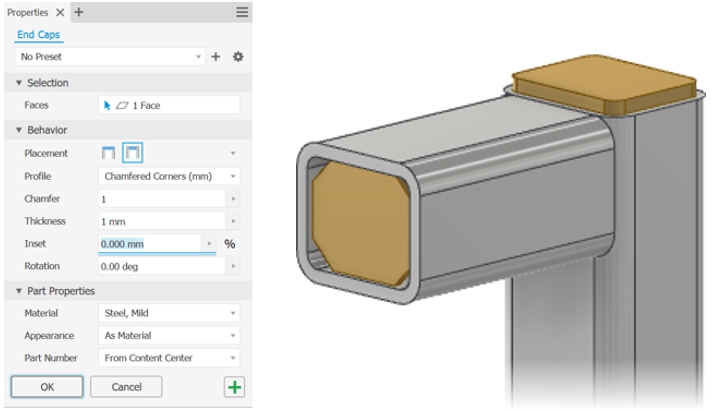
Task: Open preset settings gear
Action: click(x=238, y=56)
